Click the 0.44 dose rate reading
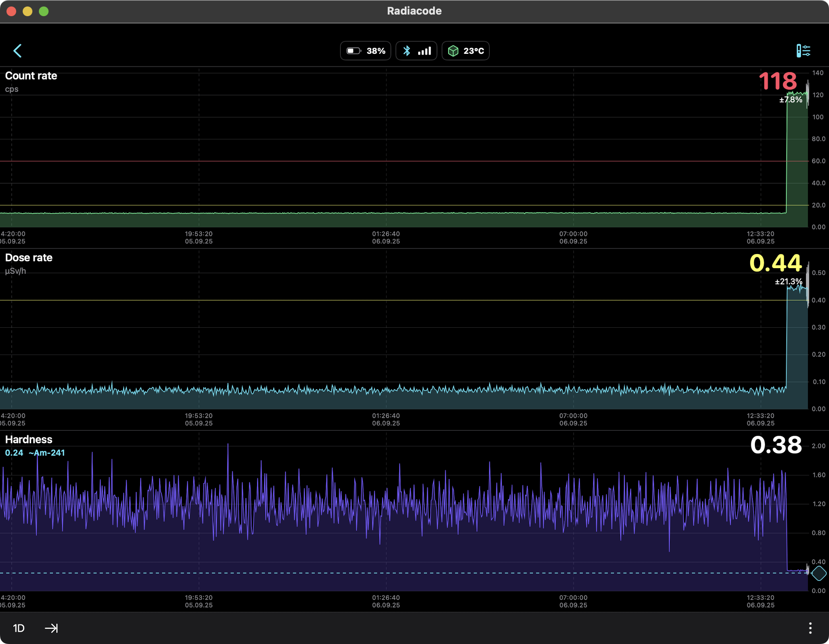The width and height of the screenshot is (829, 644). pyautogui.click(x=775, y=263)
